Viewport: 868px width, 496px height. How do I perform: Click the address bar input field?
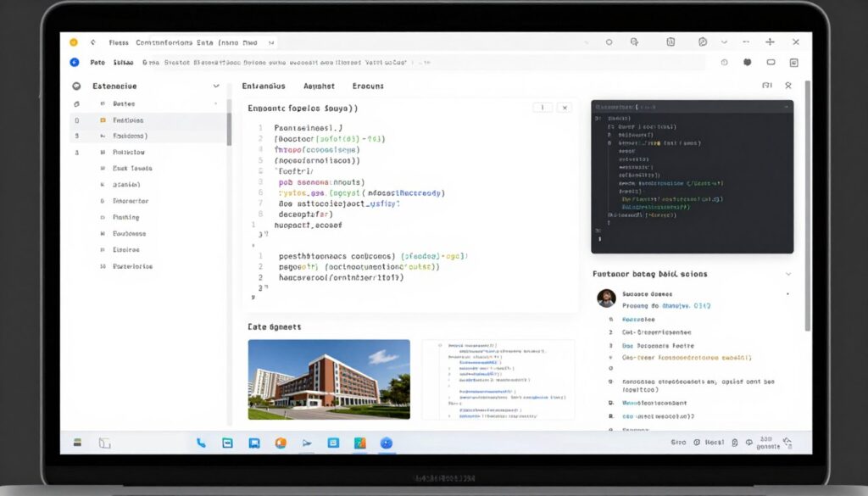[x=424, y=62]
